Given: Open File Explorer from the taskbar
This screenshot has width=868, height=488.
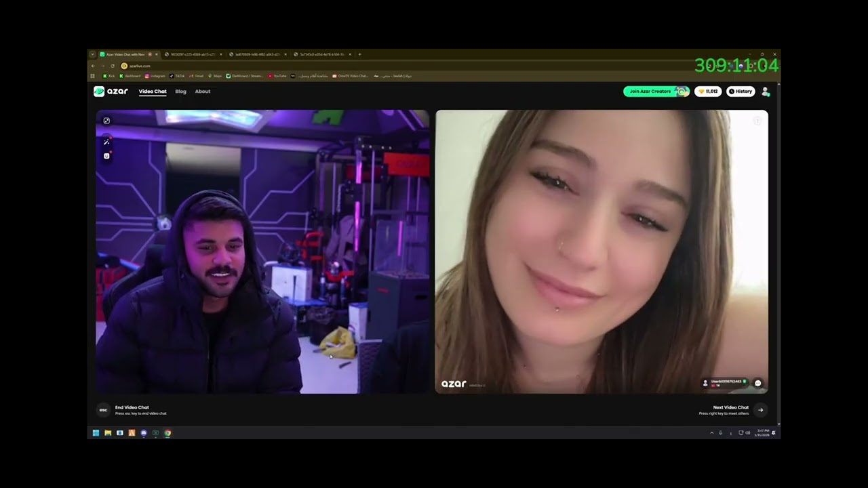Looking at the screenshot, I should [x=108, y=432].
